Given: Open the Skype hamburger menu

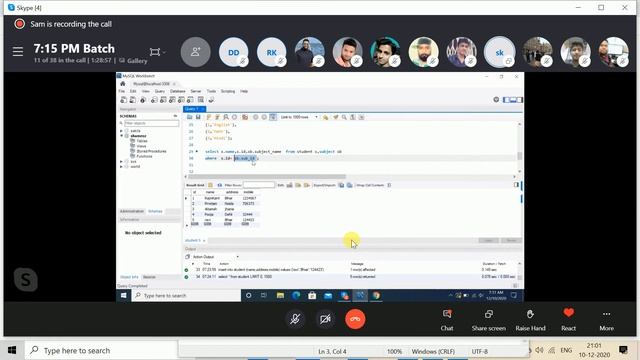Looking at the screenshot, I should coord(18,52).
